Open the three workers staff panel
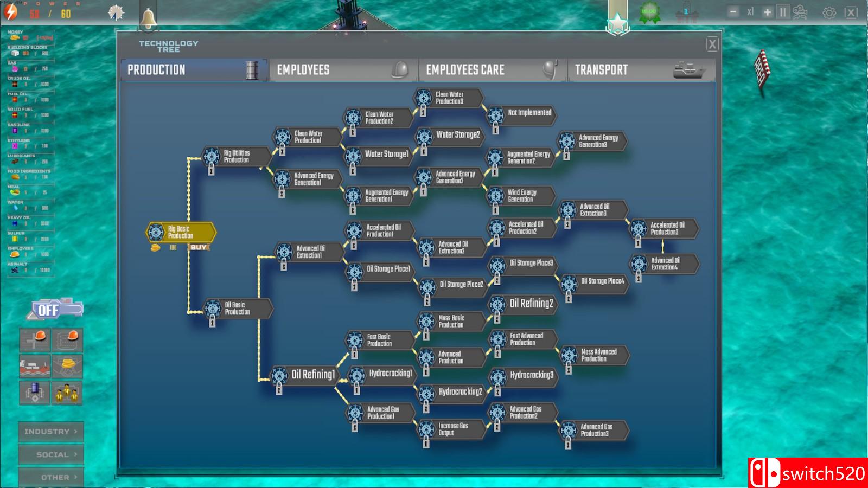The width and height of the screenshot is (868, 488). (x=67, y=393)
